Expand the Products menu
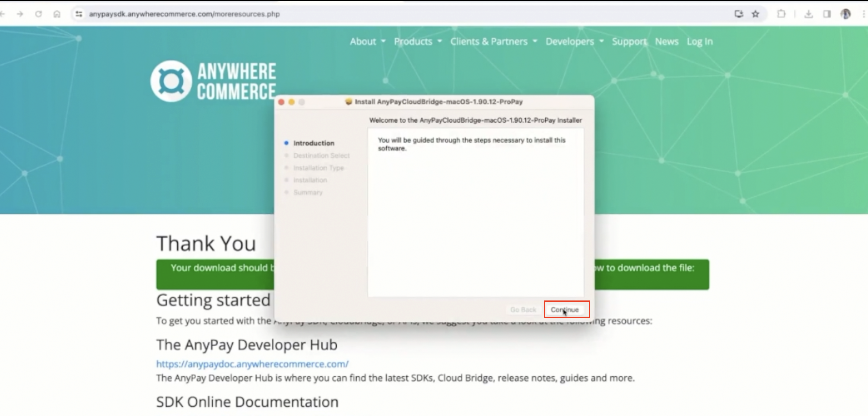The image size is (868, 416). (x=418, y=41)
